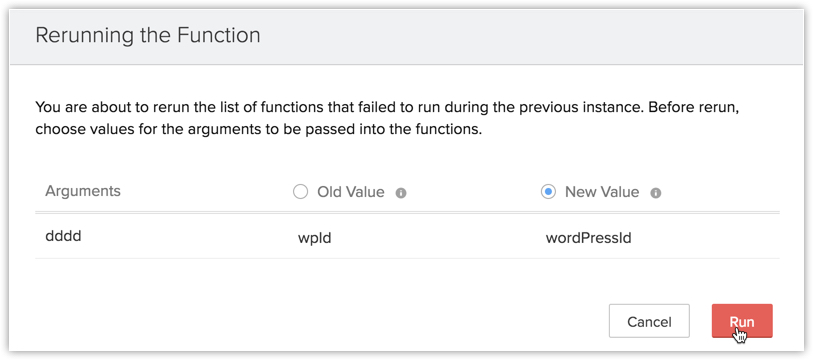Click the wordPressId new value cell

[588, 239]
